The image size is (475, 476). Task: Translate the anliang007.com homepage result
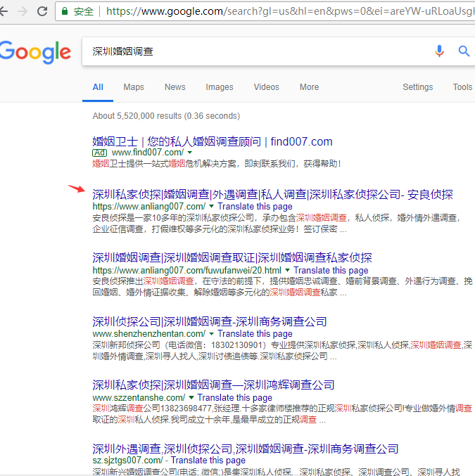click(255, 207)
